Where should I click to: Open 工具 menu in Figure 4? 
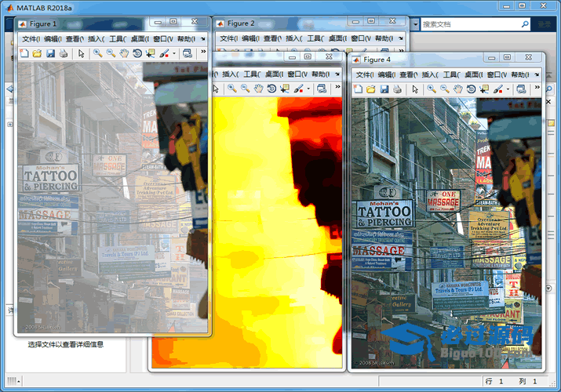(451, 74)
